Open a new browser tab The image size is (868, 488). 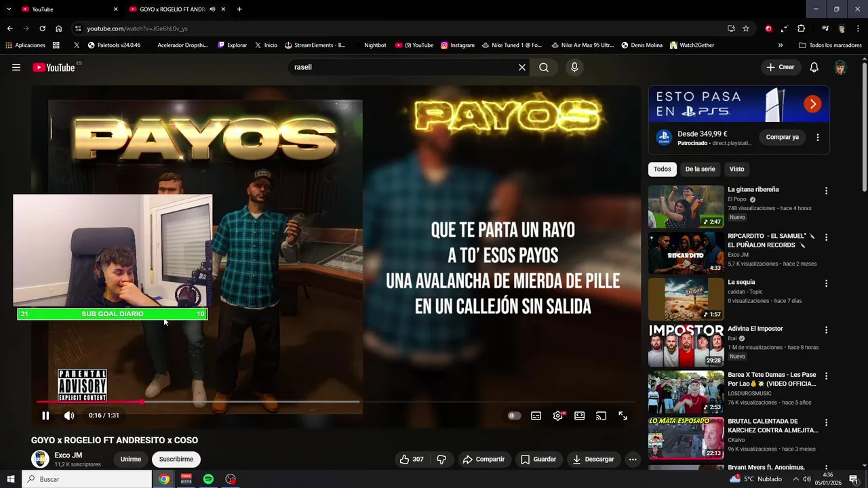[239, 9]
